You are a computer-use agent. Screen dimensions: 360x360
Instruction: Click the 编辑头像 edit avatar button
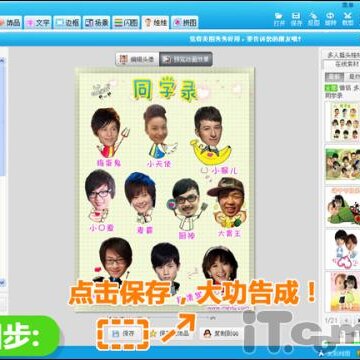(137, 59)
